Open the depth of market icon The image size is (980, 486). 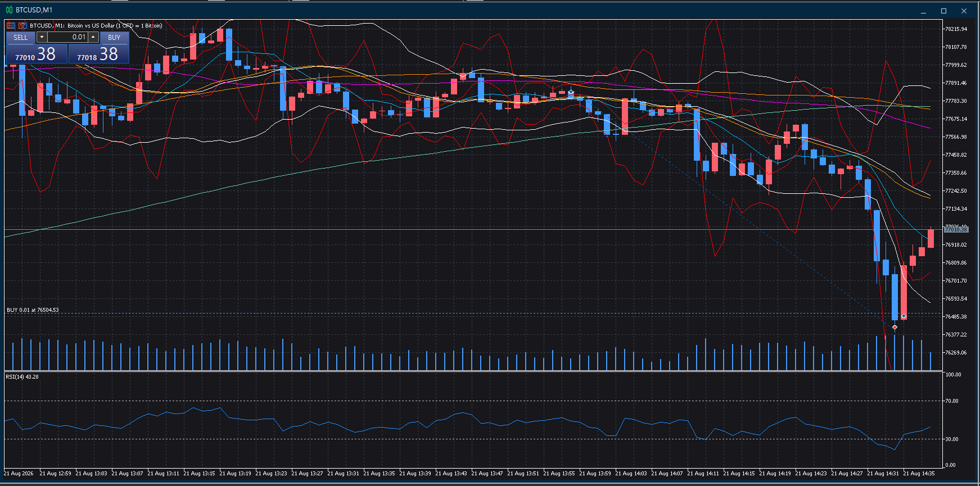point(22,25)
